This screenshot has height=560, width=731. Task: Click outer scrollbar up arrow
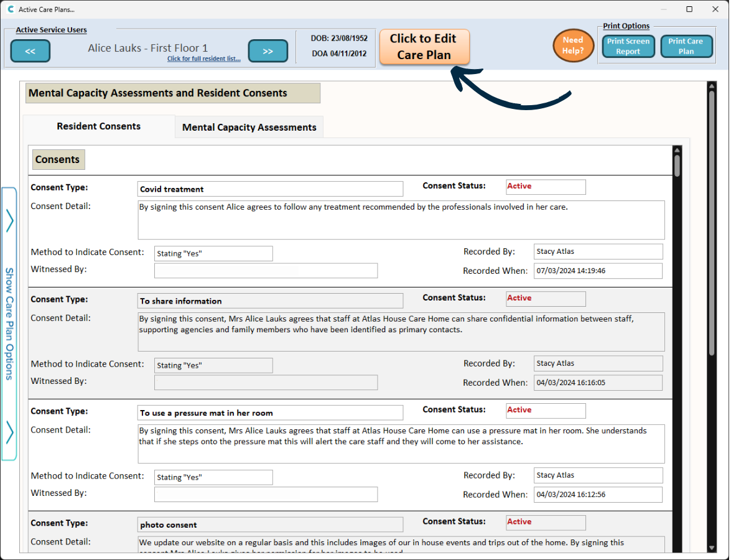712,86
